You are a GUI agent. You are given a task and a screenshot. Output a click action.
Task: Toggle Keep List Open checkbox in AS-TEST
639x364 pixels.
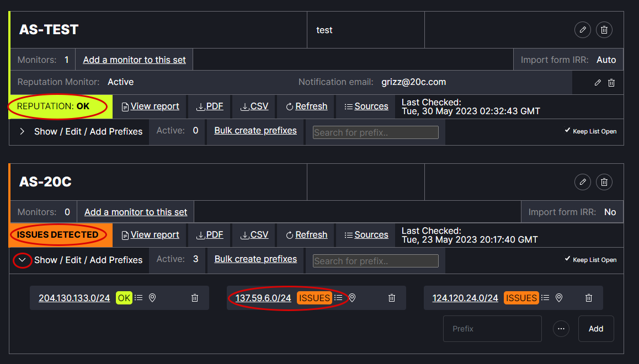567,131
